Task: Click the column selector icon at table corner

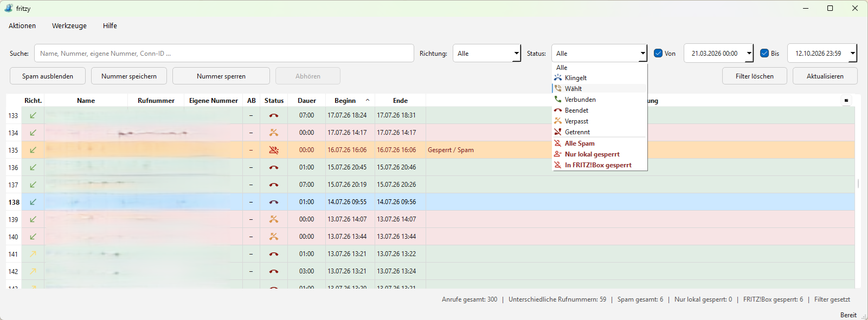Action: pyautogui.click(x=846, y=100)
